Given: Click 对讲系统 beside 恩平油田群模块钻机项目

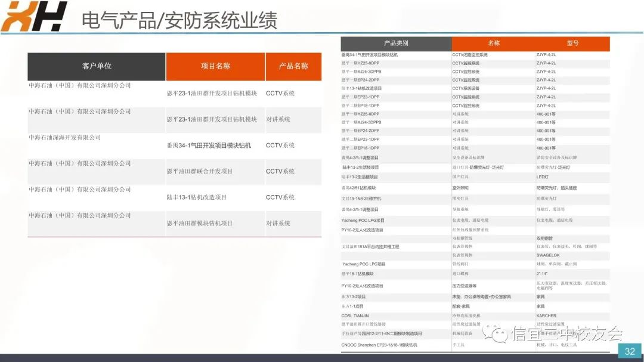Looking at the screenshot, I should tap(278, 223).
